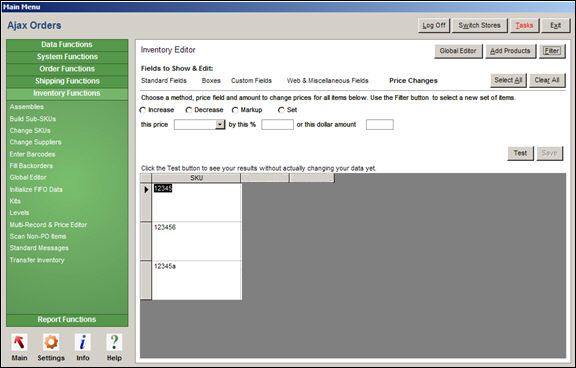Click the red Tasks button
576x368 pixels.
click(x=524, y=25)
